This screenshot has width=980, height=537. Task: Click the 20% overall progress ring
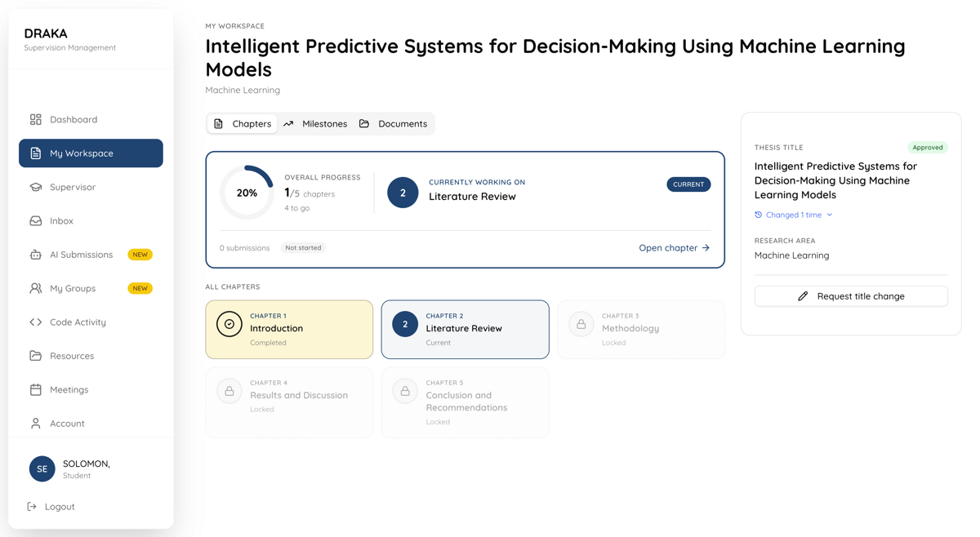[x=247, y=193]
